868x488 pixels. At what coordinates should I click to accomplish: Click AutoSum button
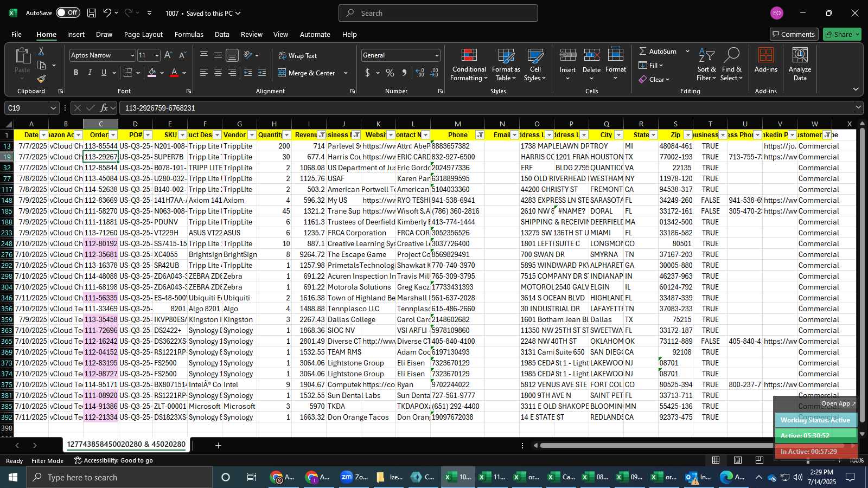[x=658, y=51]
